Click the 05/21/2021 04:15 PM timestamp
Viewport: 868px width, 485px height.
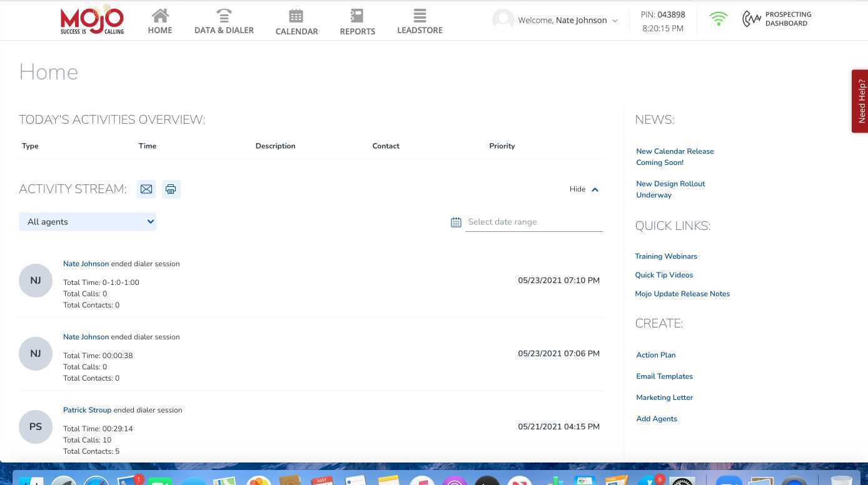pos(558,427)
